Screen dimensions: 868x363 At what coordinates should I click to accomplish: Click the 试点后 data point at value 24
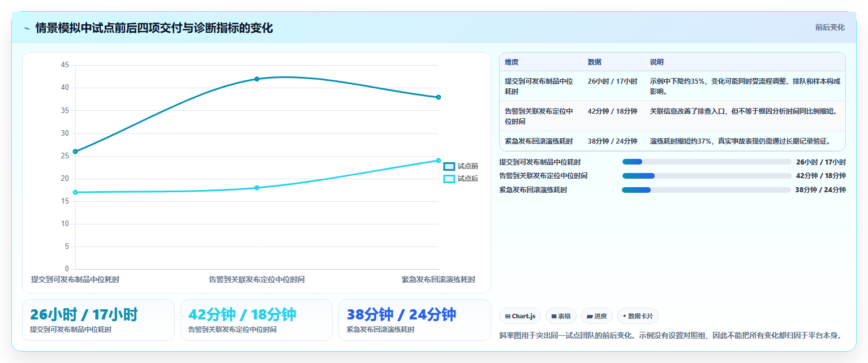[x=439, y=161]
